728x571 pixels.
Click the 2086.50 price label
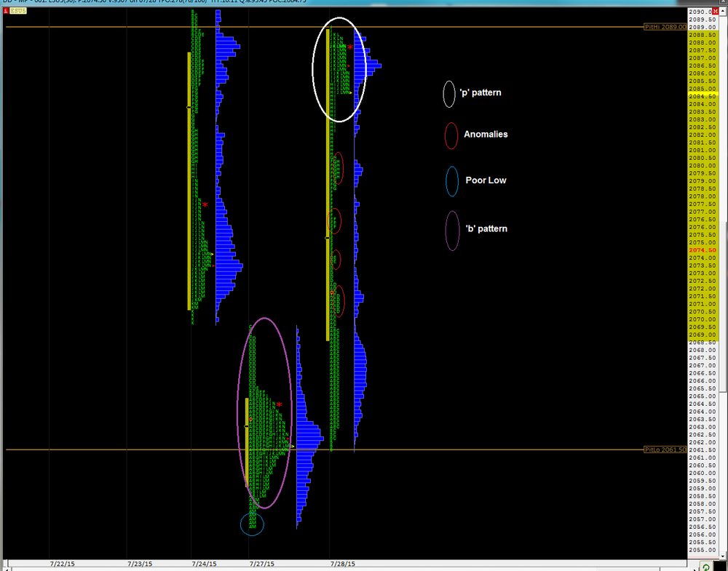(703, 65)
